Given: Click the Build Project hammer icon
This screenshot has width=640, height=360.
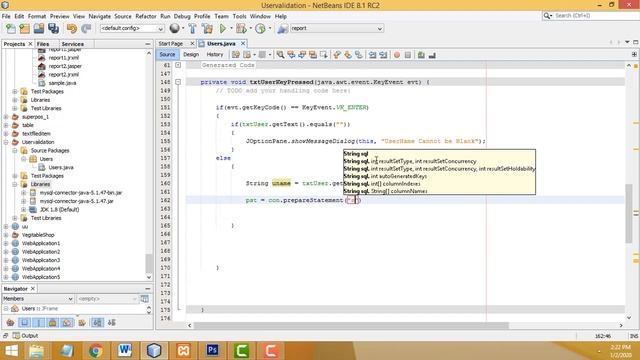Looking at the screenshot, I should point(192,29).
